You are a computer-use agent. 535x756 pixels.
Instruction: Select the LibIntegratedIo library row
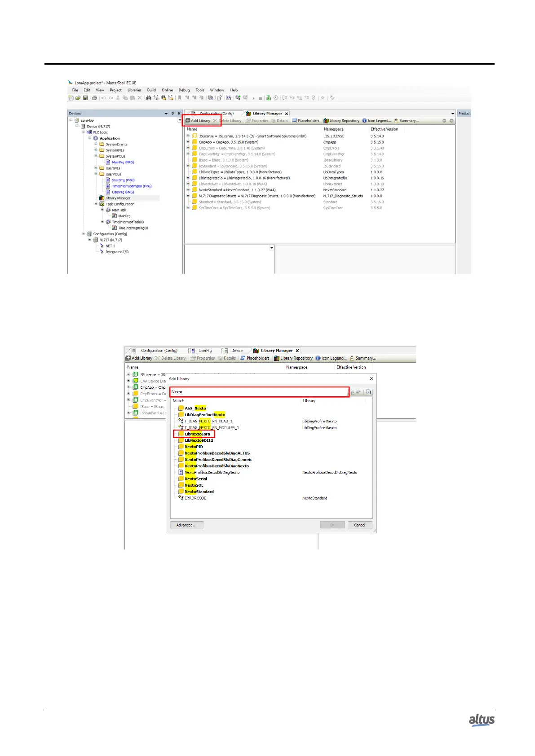point(244,178)
